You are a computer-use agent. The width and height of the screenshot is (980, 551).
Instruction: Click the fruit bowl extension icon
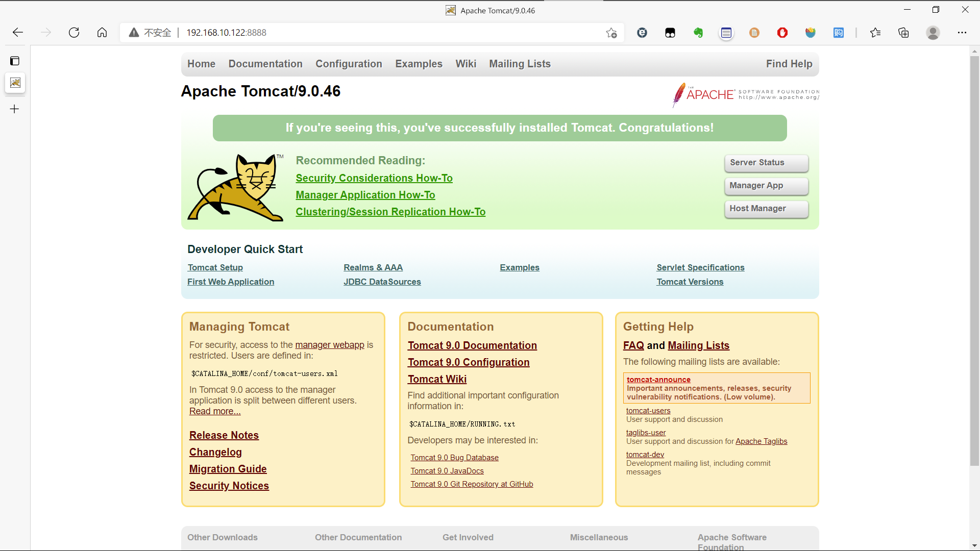tap(811, 33)
